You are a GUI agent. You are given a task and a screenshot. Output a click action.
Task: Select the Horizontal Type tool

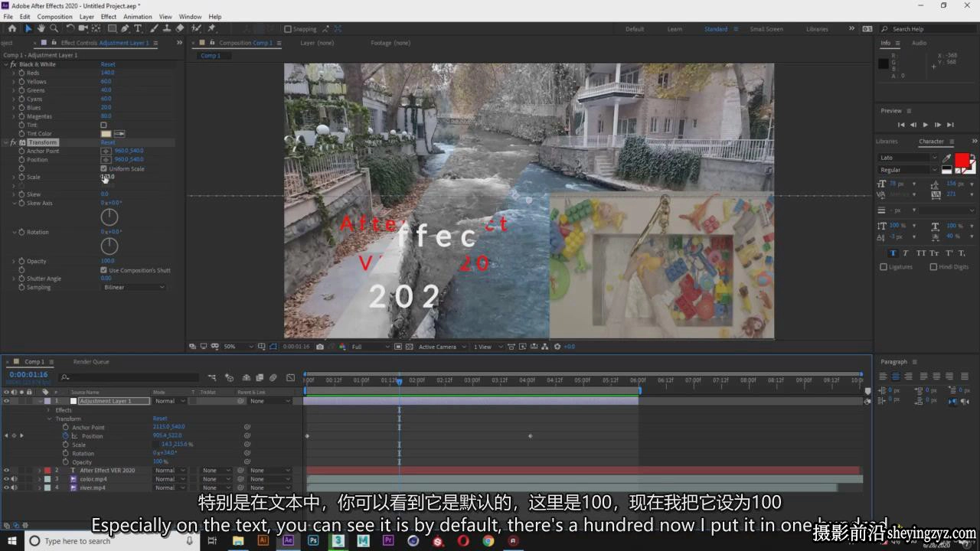[138, 28]
